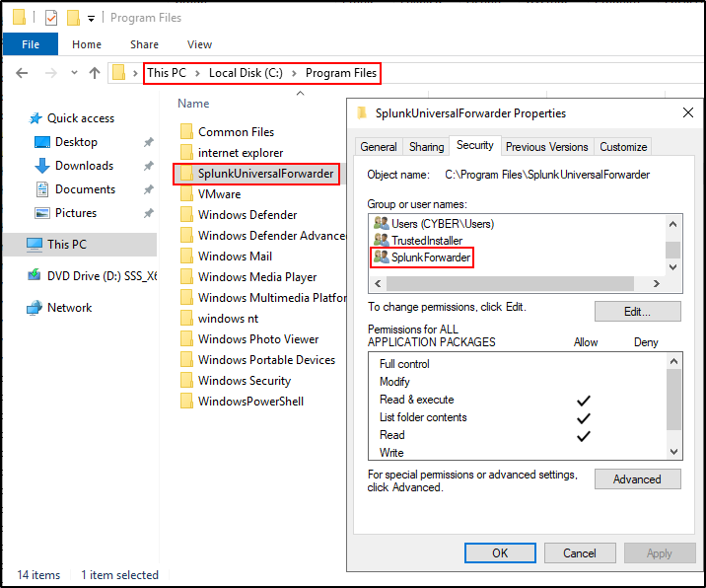Open Downloads in Quick access

[84, 166]
